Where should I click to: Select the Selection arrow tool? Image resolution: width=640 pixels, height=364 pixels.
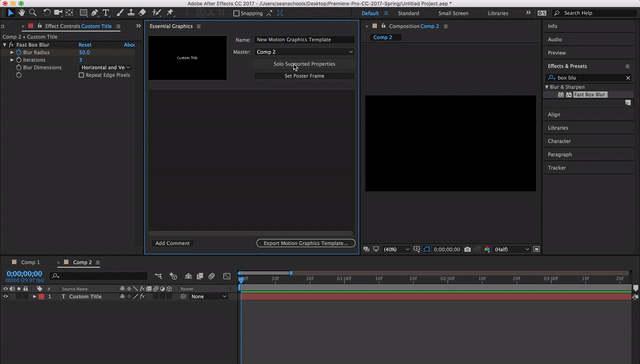click(x=11, y=13)
